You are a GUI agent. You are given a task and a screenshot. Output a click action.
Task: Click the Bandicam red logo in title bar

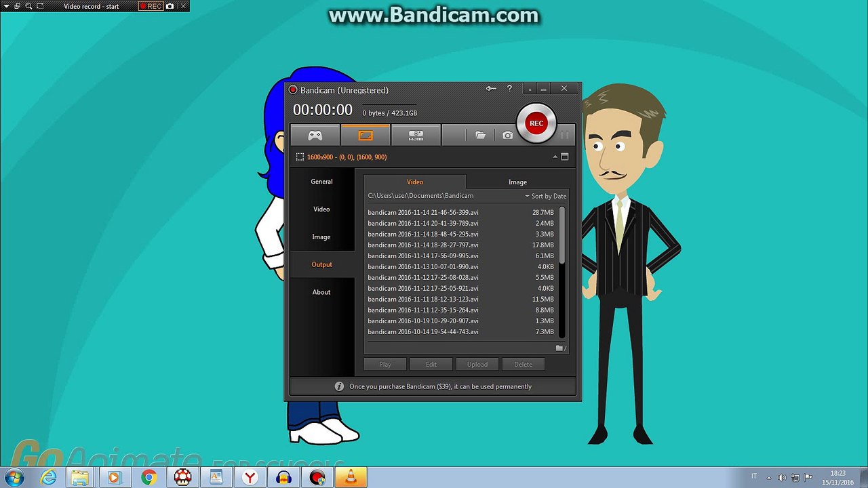293,90
